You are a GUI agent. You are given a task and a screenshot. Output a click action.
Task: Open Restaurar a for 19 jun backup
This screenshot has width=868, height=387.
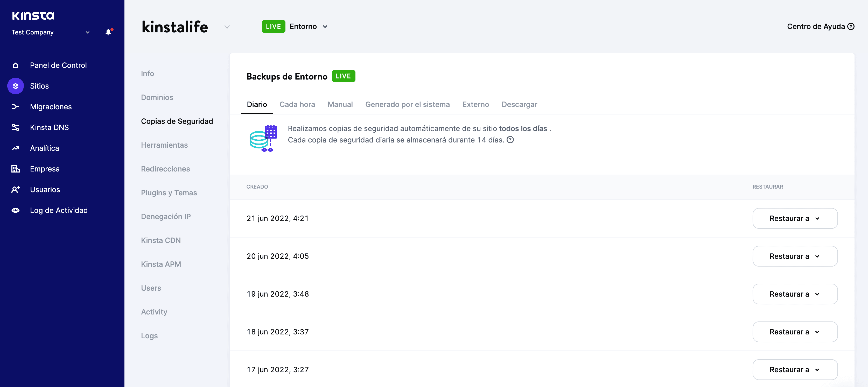[795, 294]
